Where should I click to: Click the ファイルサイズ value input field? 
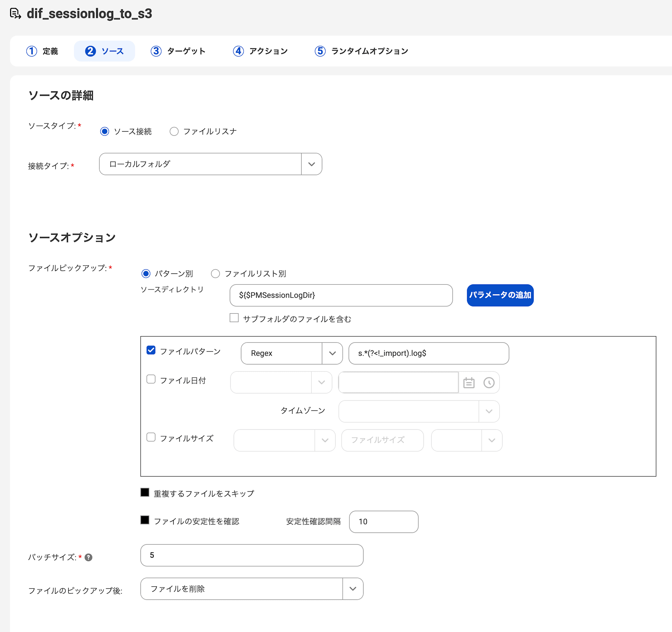382,441
